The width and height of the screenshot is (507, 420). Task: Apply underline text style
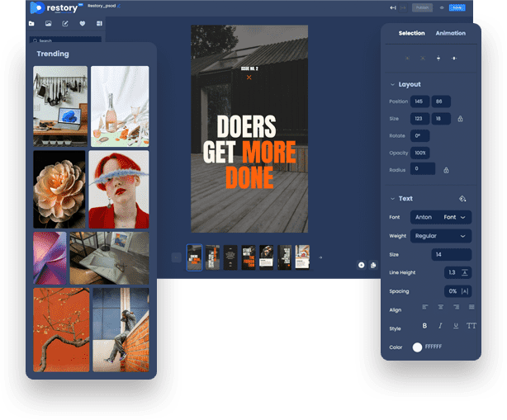456,326
